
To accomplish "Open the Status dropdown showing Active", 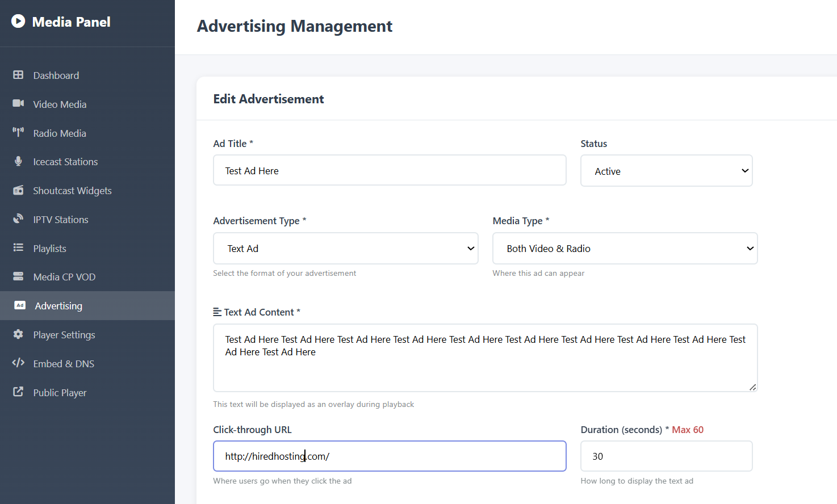I will pos(666,171).
